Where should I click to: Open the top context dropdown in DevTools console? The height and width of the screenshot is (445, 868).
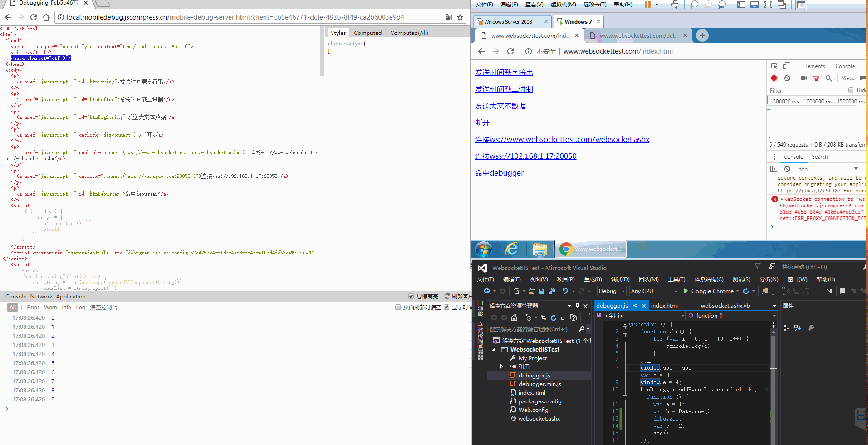point(828,169)
